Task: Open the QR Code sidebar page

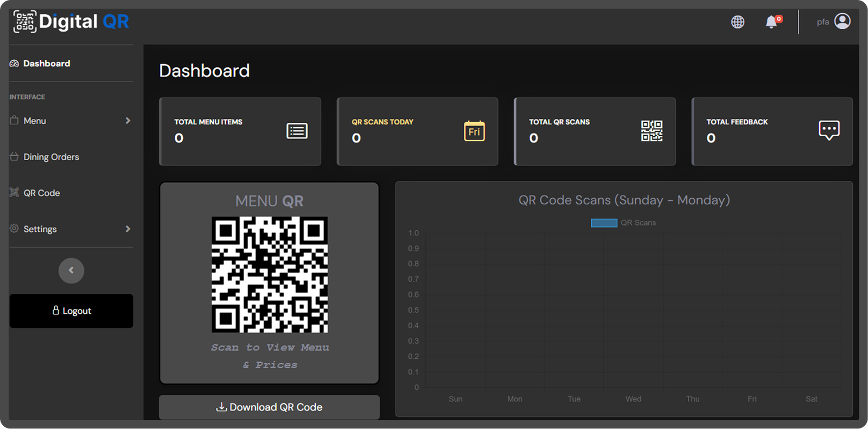Action: [x=42, y=193]
